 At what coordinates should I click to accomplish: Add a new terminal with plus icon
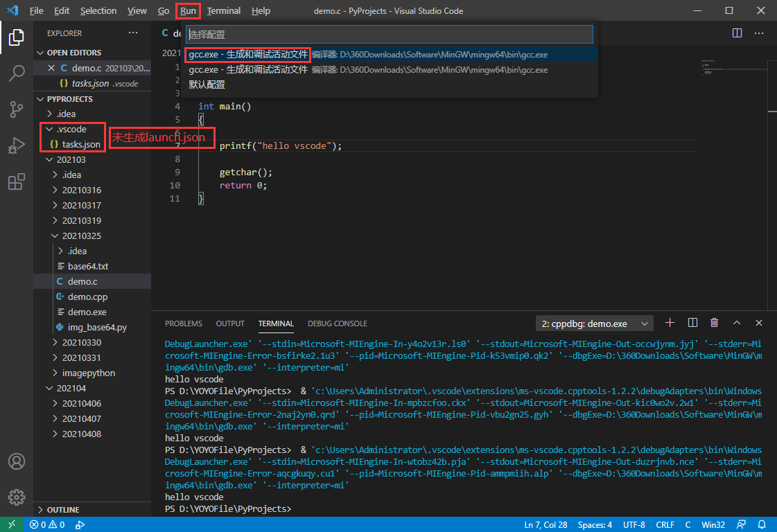670,323
